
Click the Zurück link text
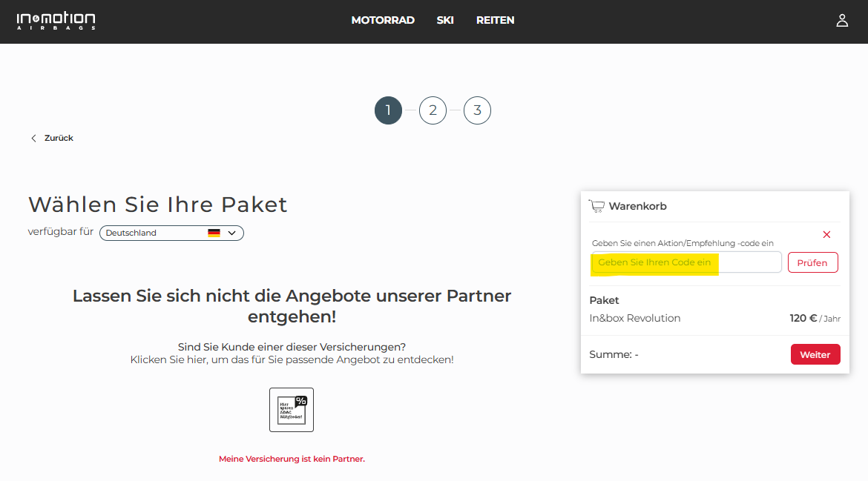coord(59,139)
